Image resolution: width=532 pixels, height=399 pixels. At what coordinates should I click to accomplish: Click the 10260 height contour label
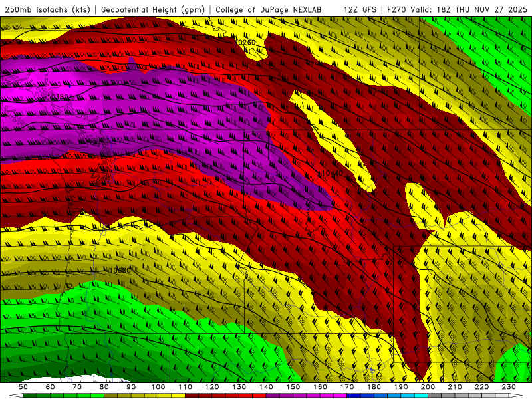click(x=245, y=43)
